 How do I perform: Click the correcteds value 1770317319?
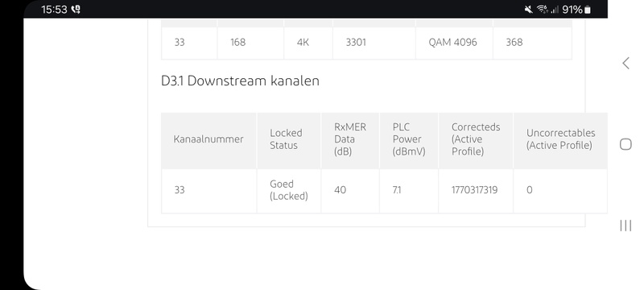coord(474,190)
